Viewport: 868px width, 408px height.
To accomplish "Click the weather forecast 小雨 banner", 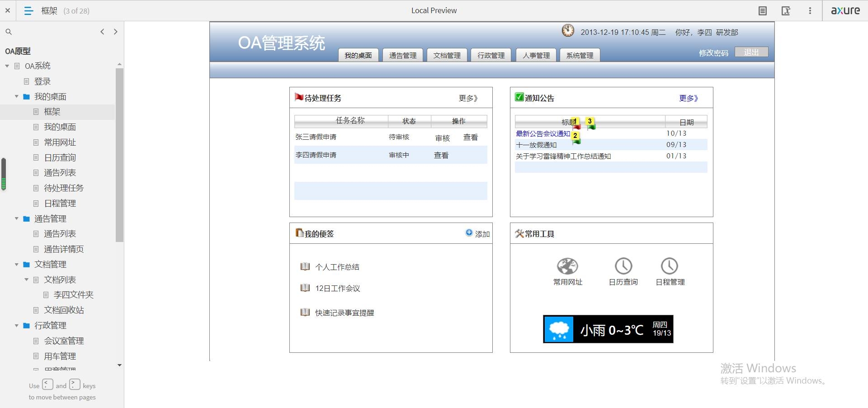I will click(x=608, y=329).
